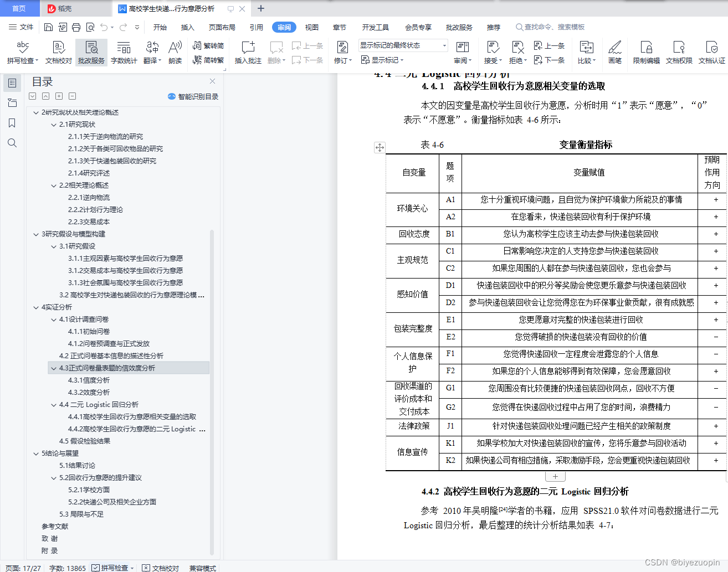Open the display markup state dropdown (显示标记的最终状态)
This screenshot has width=728, height=572.
tap(403, 45)
